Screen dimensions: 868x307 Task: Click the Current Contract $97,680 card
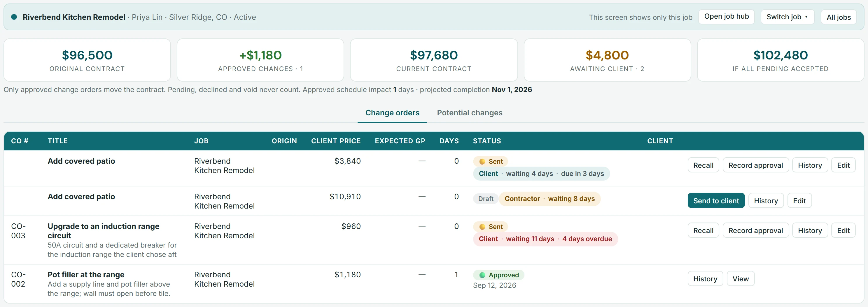point(434,60)
